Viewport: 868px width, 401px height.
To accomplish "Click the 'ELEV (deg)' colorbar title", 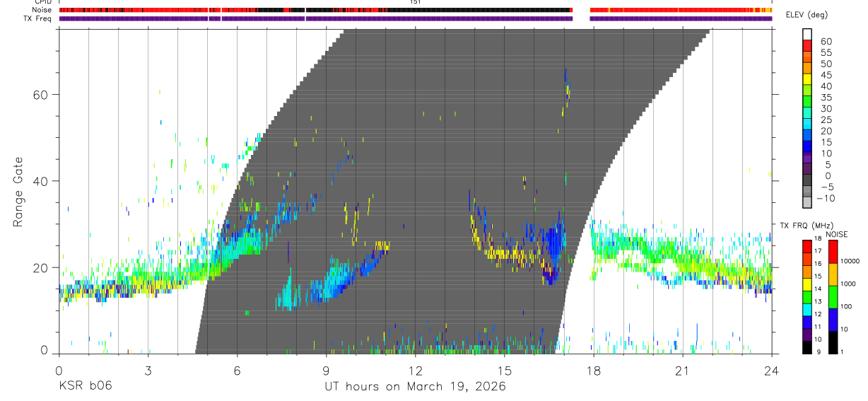I will [807, 15].
